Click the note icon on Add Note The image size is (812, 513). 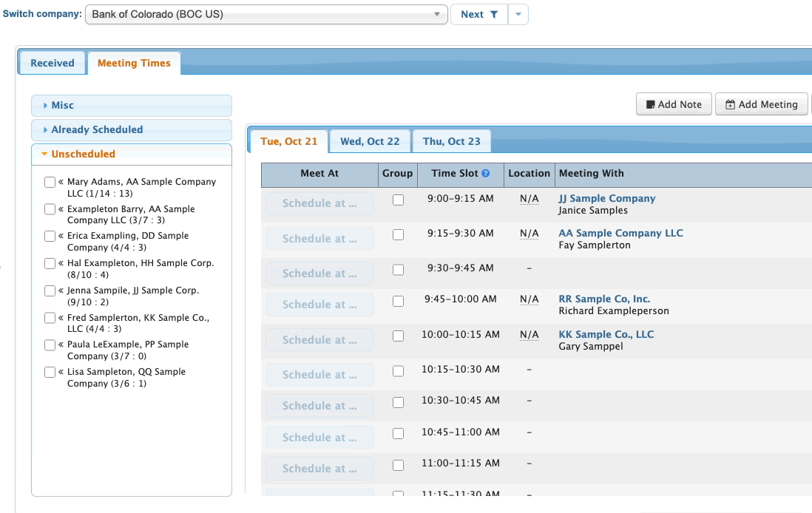[651, 105]
